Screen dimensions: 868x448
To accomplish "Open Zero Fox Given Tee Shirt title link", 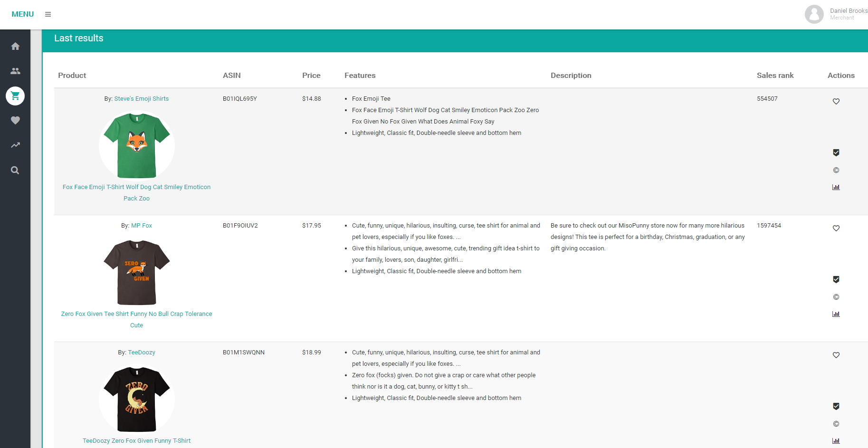I will pyautogui.click(x=137, y=320).
